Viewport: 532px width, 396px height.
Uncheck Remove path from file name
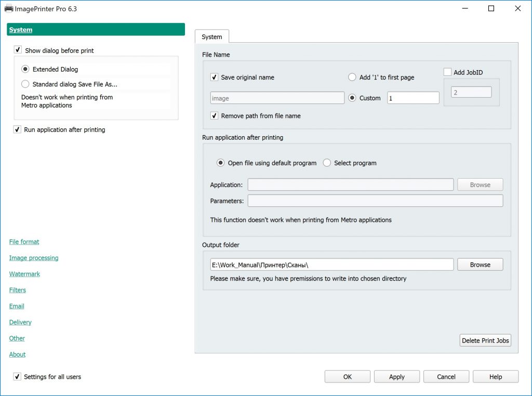point(214,116)
